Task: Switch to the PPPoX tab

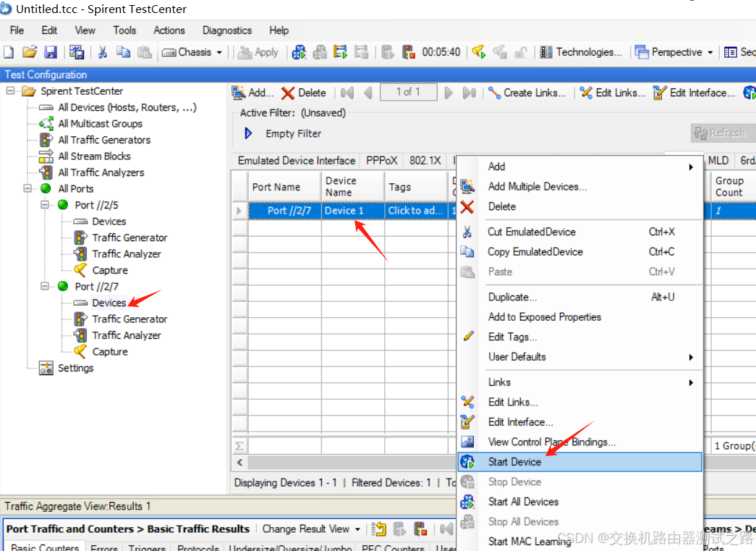Action: tap(381, 160)
